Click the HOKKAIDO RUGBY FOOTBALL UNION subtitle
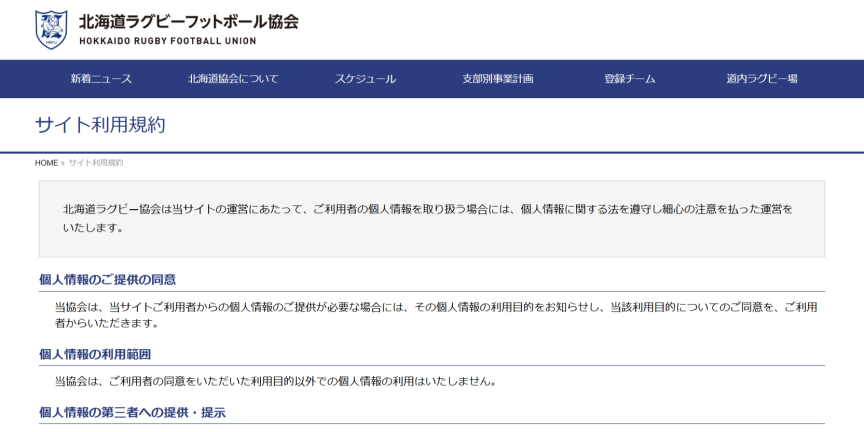Viewport: 864px width, 432px height. [x=167, y=42]
